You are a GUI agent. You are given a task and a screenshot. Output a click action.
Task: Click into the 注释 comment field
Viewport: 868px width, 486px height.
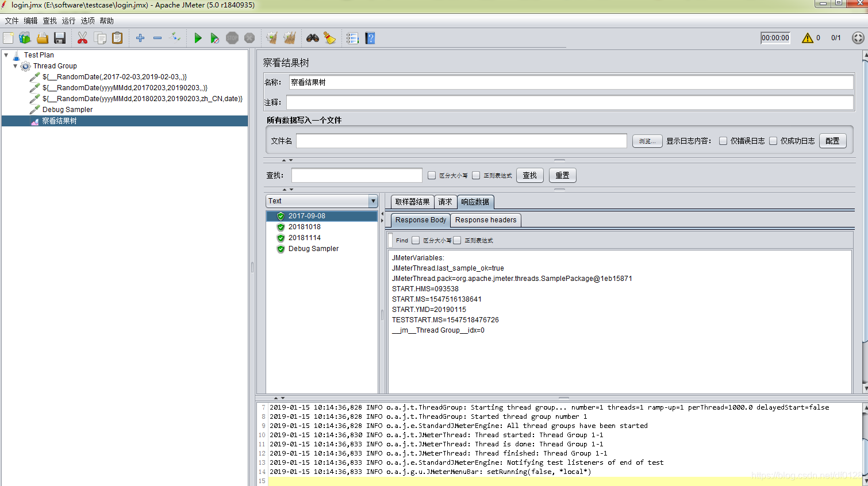570,102
